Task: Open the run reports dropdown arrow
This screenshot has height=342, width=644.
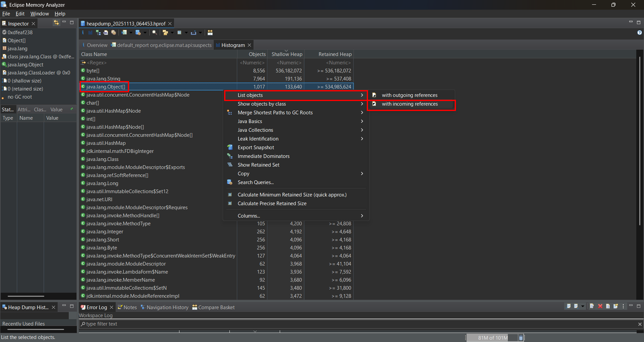Action: [x=131, y=32]
